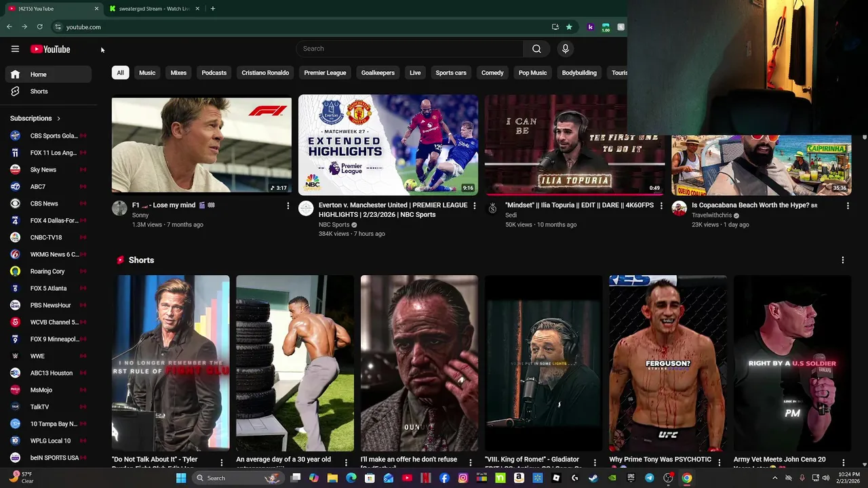This screenshot has height=488, width=868.
Task: Click the install app icon in address bar
Action: click(555, 27)
